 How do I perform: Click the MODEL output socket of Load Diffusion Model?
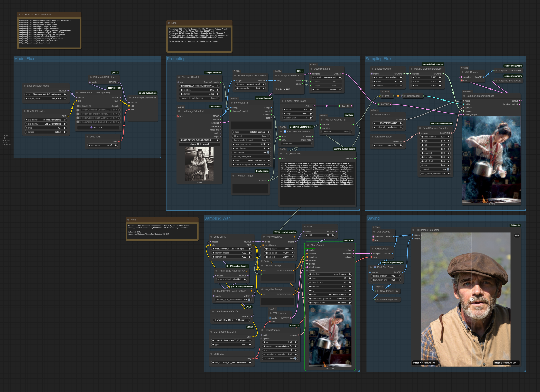click(68, 91)
